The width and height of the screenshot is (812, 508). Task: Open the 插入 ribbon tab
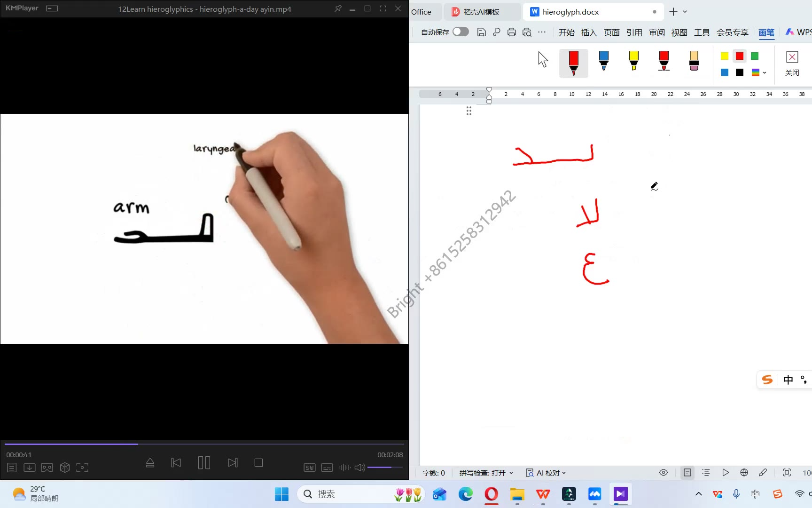589,32
